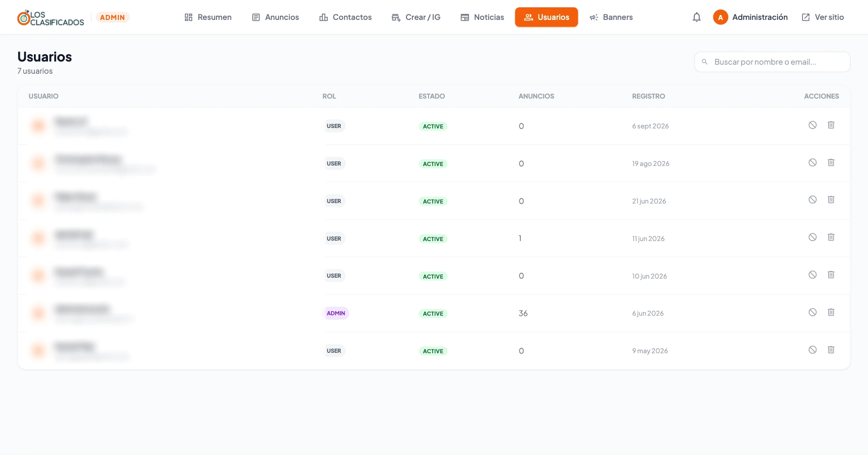The image size is (868, 455).
Task: Switch to the Contactos tab
Action: pos(345,17)
